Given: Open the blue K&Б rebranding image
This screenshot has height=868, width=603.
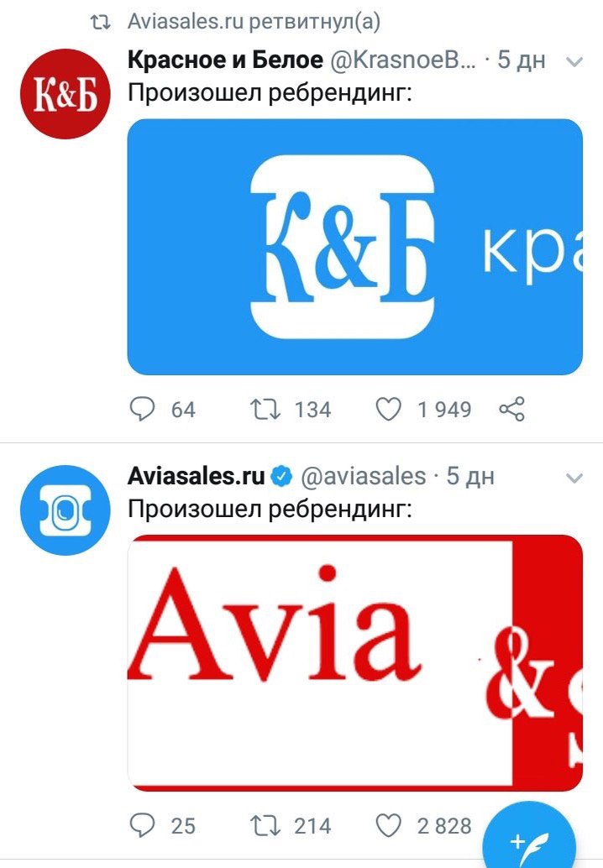Looking at the screenshot, I should coord(355,247).
